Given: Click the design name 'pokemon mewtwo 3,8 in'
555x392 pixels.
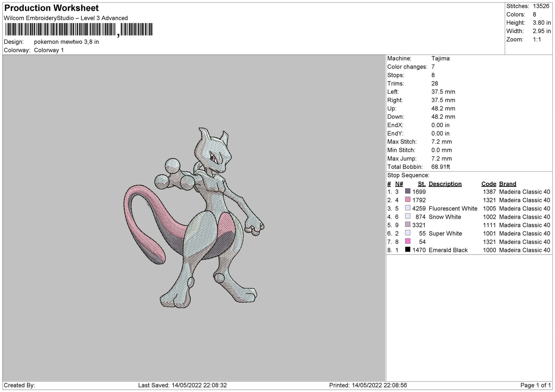Looking at the screenshot, I should pyautogui.click(x=66, y=42).
